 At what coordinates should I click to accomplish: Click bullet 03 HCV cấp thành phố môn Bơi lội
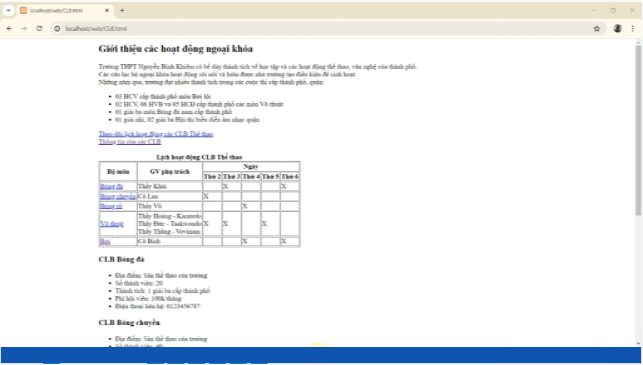click(x=163, y=97)
